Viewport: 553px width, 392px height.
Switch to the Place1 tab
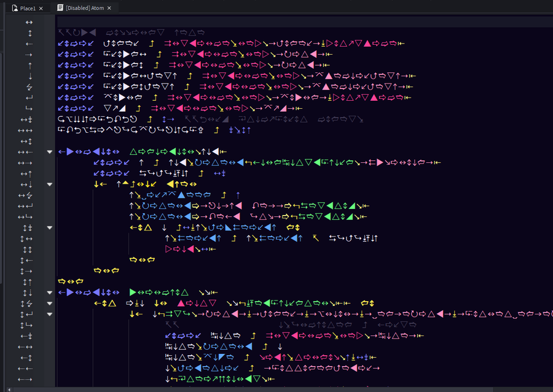tap(28, 8)
